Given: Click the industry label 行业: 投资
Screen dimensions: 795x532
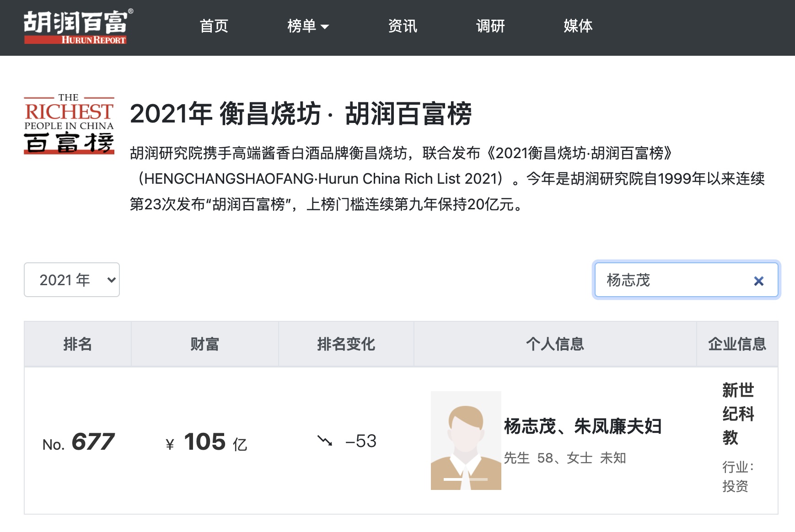Looking at the screenshot, I should coord(738,476).
